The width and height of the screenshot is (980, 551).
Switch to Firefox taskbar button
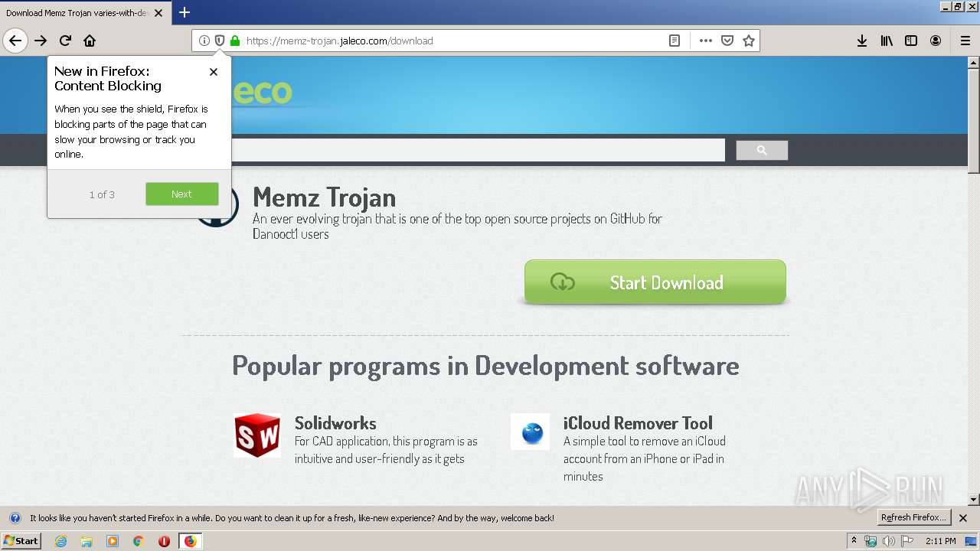190,540
